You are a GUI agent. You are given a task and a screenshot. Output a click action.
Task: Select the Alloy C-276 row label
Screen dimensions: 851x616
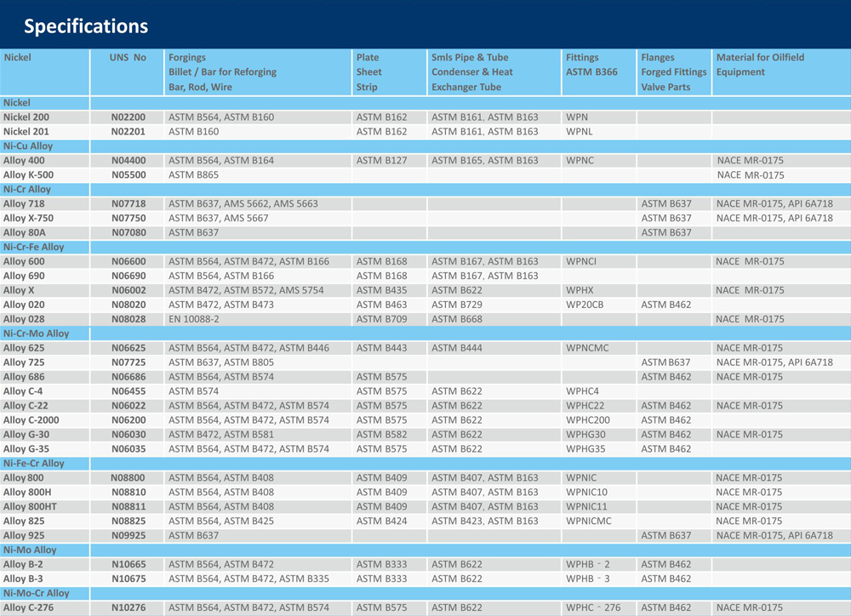point(28,607)
